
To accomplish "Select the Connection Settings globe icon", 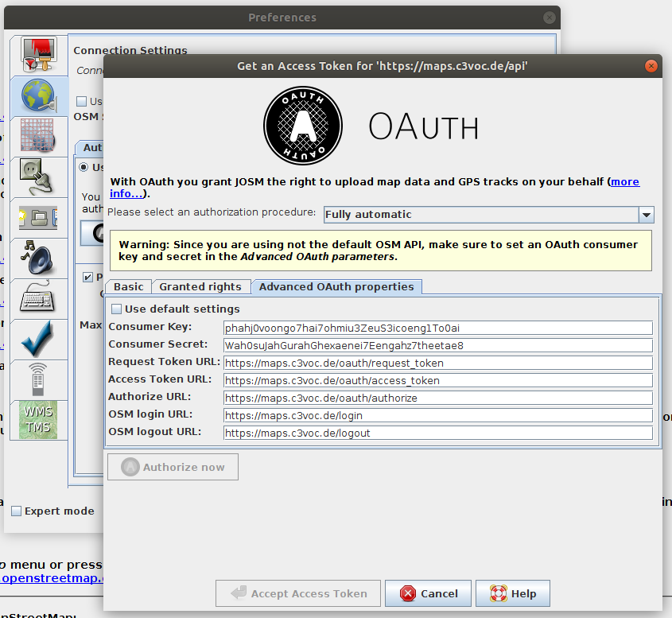I will point(38,96).
